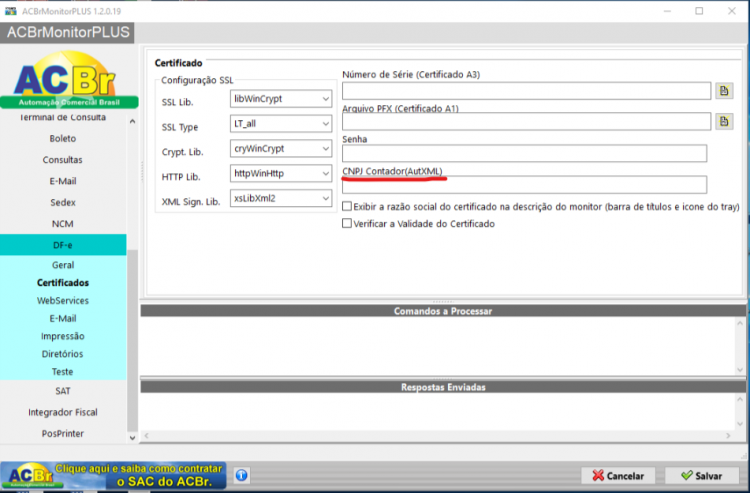The height and width of the screenshot is (493, 750).
Task: Open the SAC do ACBr banner
Action: [x=113, y=475]
